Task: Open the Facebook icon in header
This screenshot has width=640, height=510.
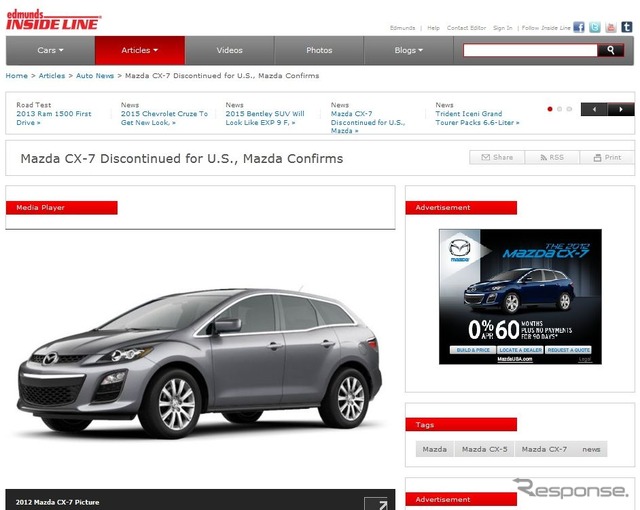Action: (579, 27)
